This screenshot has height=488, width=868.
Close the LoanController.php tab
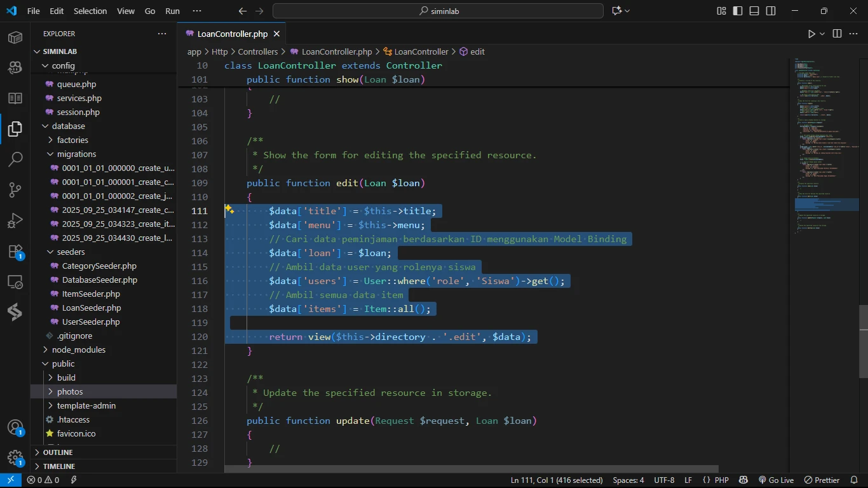[276, 34]
